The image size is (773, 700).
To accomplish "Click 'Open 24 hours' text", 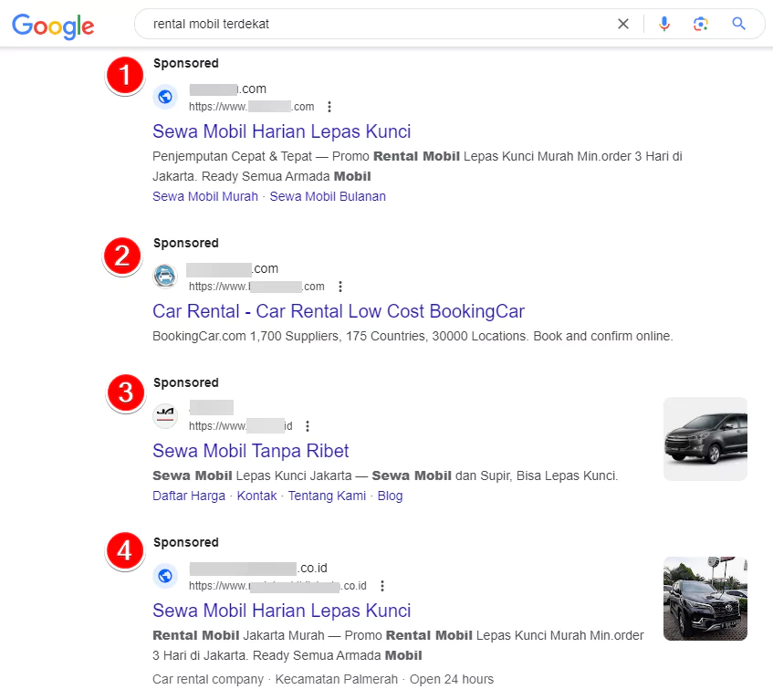I will tap(452, 679).
